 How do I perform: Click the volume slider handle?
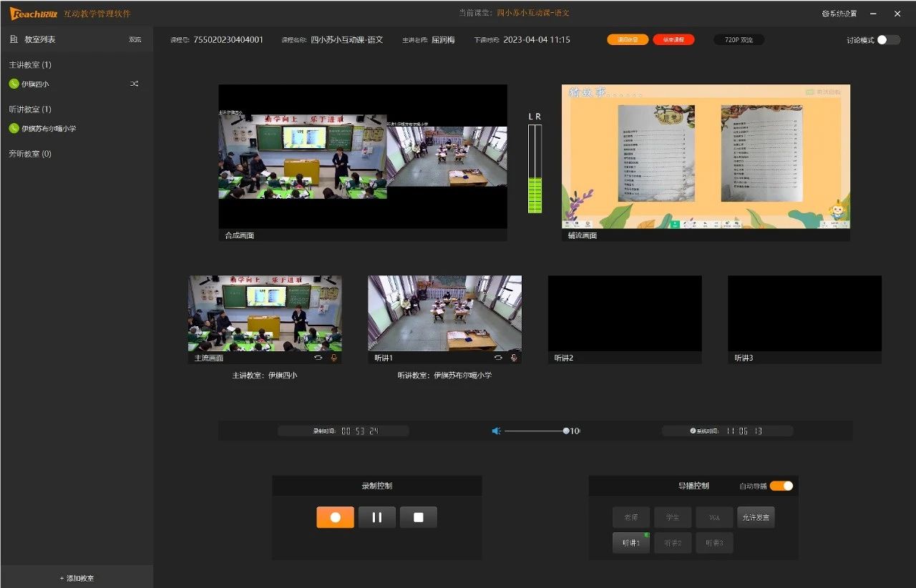[566, 431]
